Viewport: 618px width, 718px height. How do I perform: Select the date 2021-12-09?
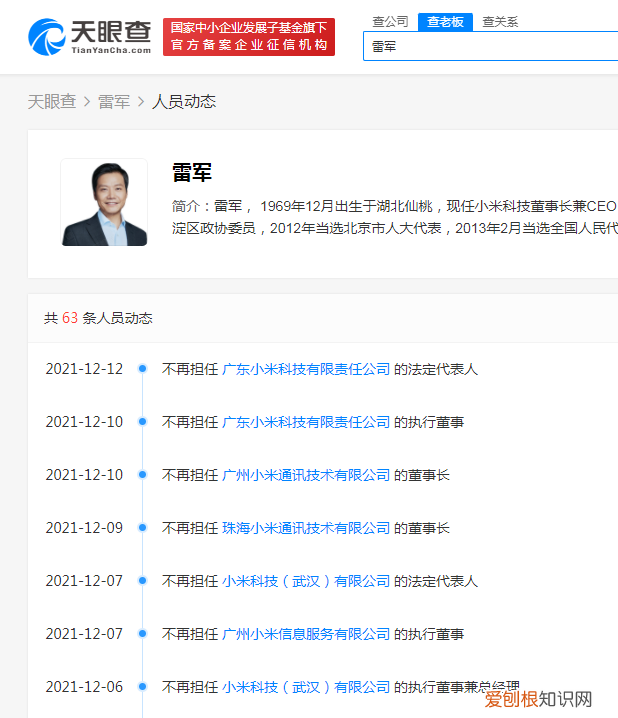coord(84,528)
